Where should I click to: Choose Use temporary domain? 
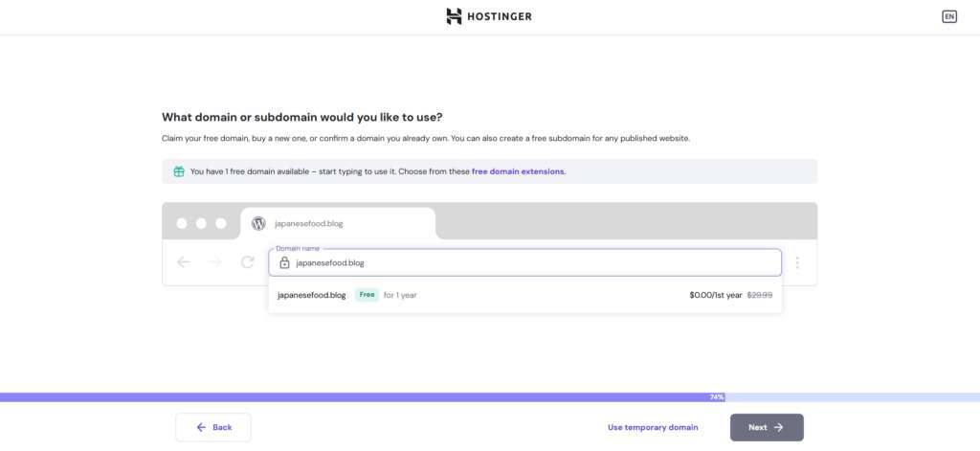tap(653, 427)
